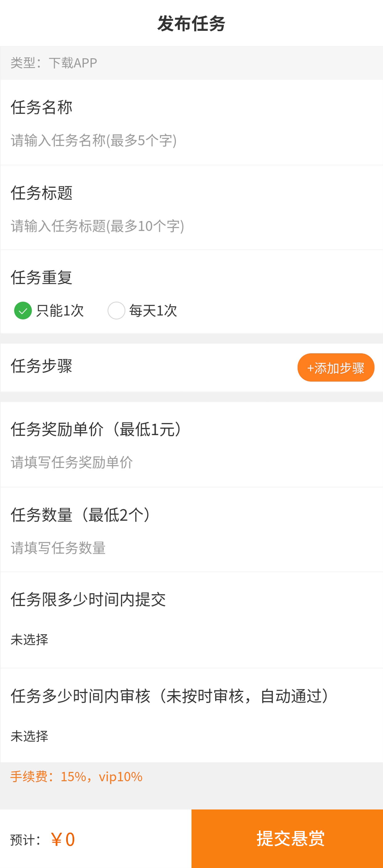
Task: Tap the 任务奖励单价(最低1元) label
Action: pos(98,429)
